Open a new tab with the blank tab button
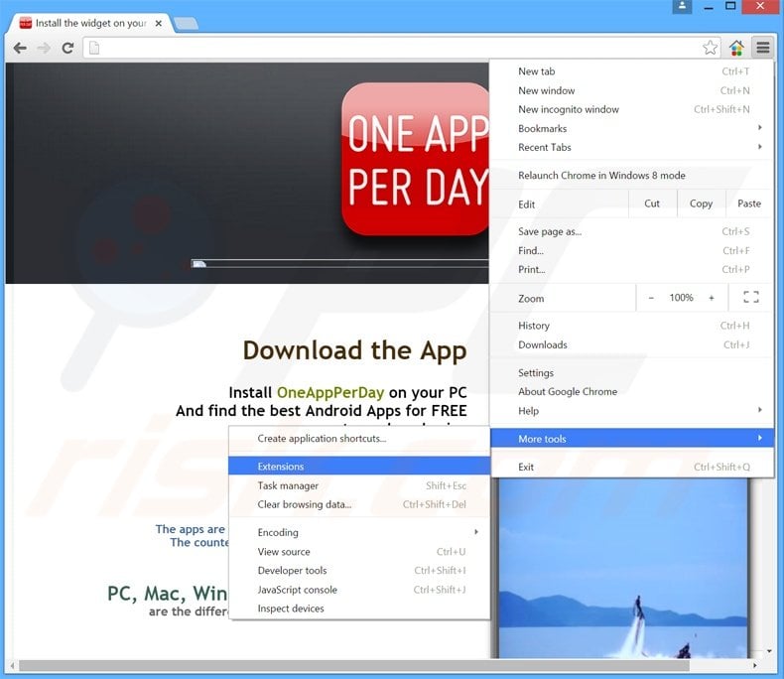 click(187, 23)
